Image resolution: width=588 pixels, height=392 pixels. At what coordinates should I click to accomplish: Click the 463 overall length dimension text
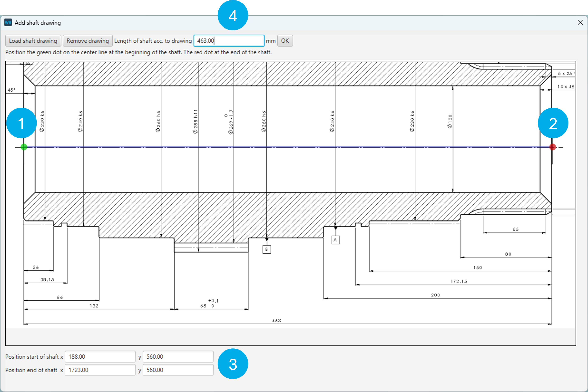[x=276, y=321]
